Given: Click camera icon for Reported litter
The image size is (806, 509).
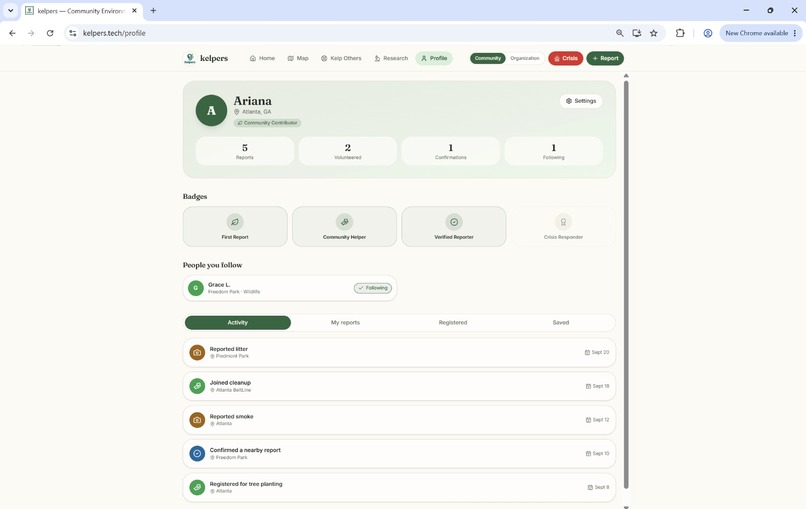Looking at the screenshot, I should pyautogui.click(x=197, y=352).
